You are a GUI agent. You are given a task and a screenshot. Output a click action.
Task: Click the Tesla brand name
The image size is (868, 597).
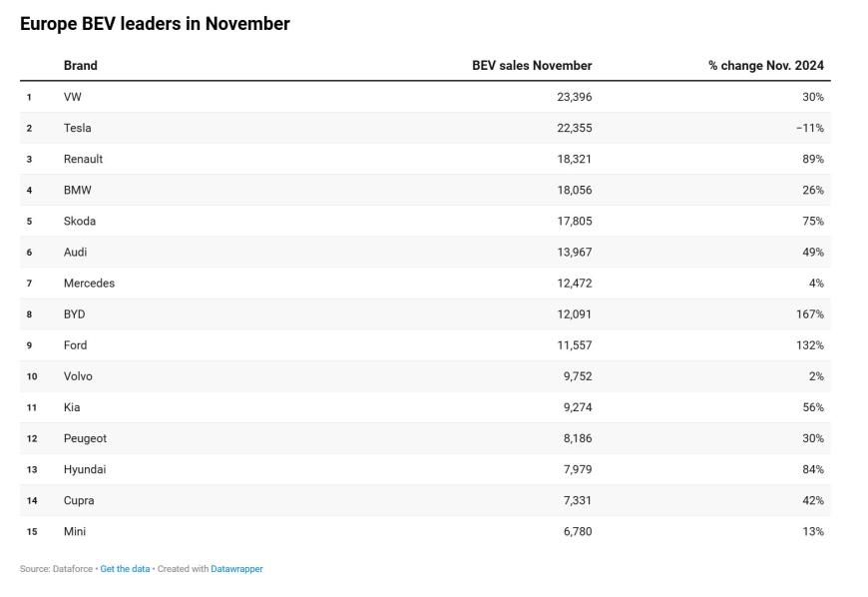pyautogui.click(x=78, y=128)
